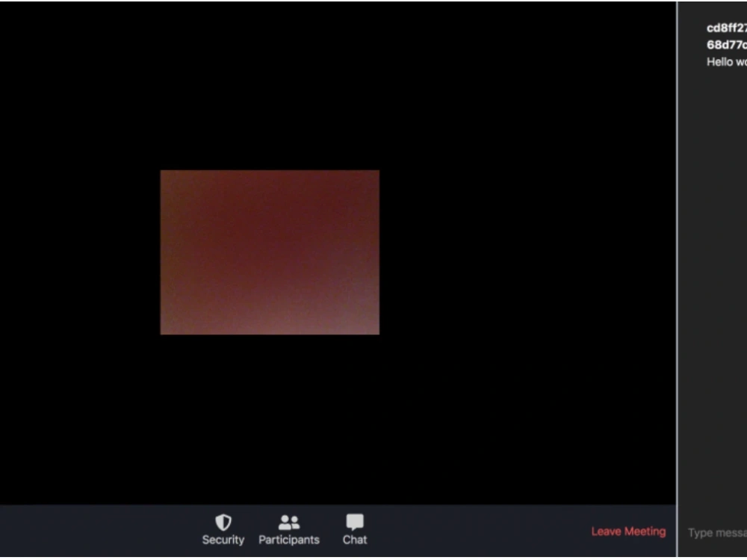Click the red Leave Meeting button
The width and height of the screenshot is (747, 560).
[628, 532]
